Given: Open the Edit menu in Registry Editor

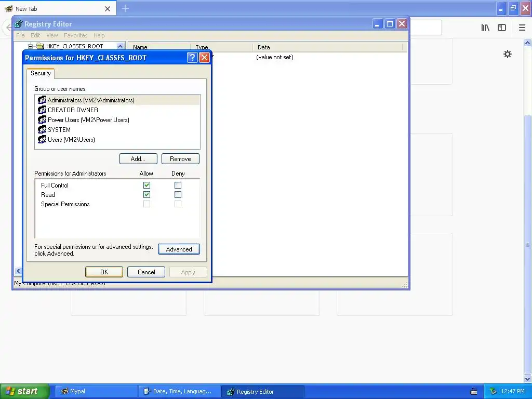Looking at the screenshot, I should (35, 35).
